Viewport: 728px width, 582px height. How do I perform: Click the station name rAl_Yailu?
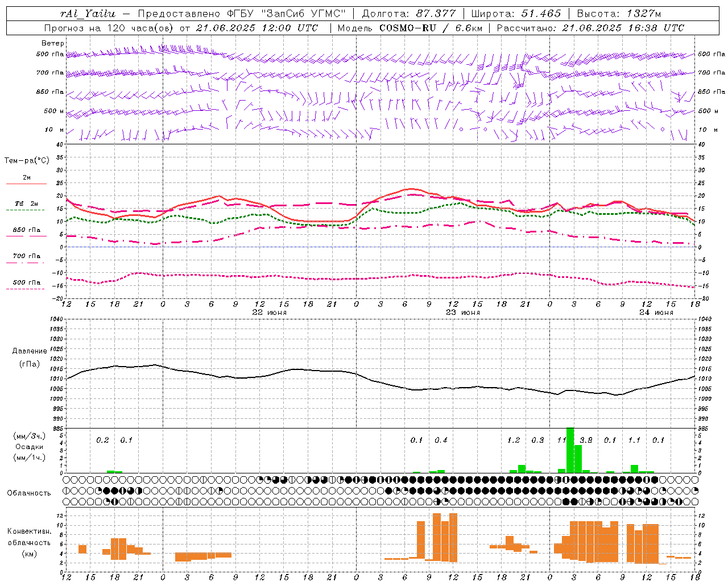[x=88, y=14]
